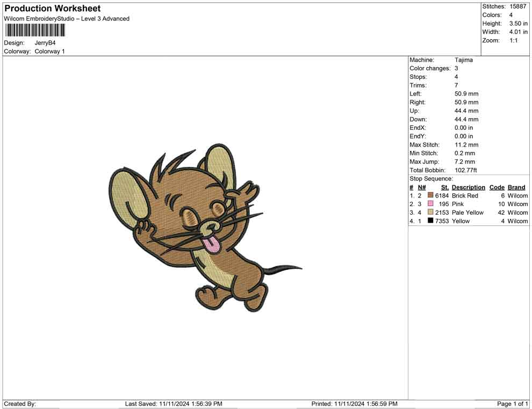
Task: Click the 'Description' column header
Action: point(469,187)
